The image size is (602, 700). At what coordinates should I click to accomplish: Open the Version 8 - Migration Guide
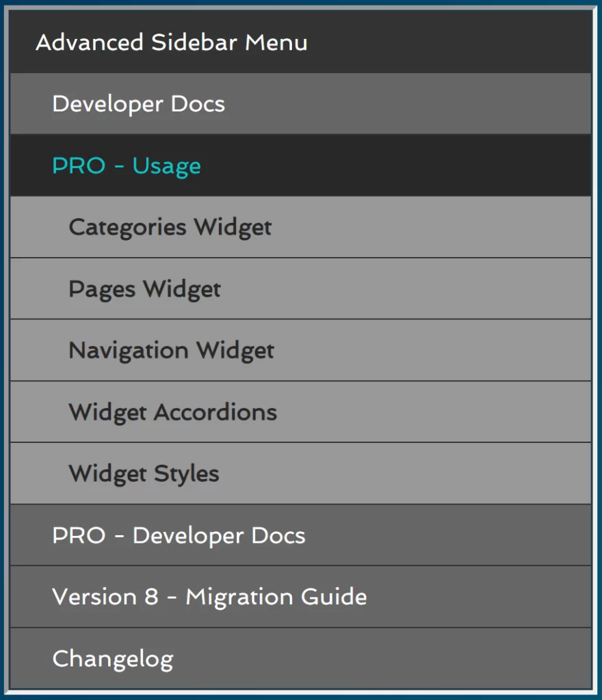click(209, 597)
